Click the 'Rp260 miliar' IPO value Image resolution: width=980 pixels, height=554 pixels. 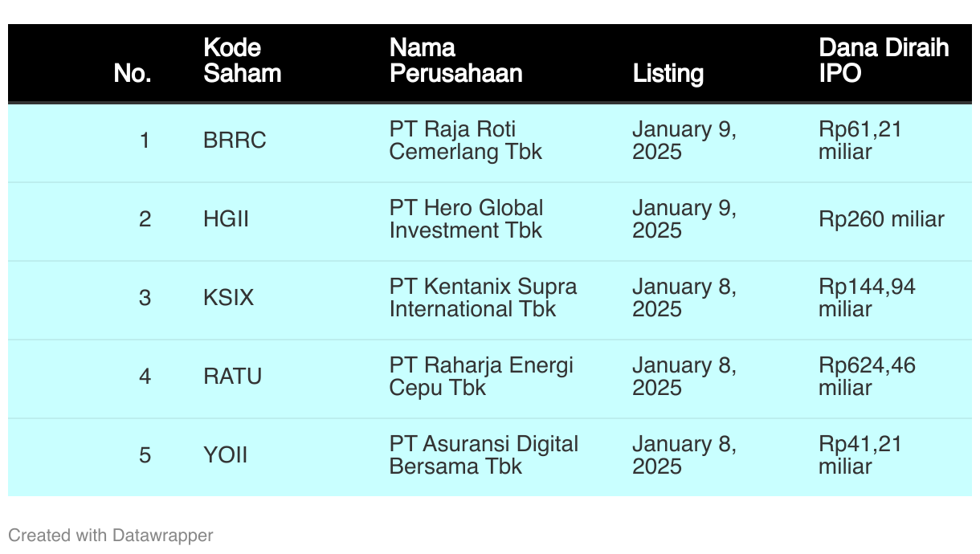click(881, 219)
